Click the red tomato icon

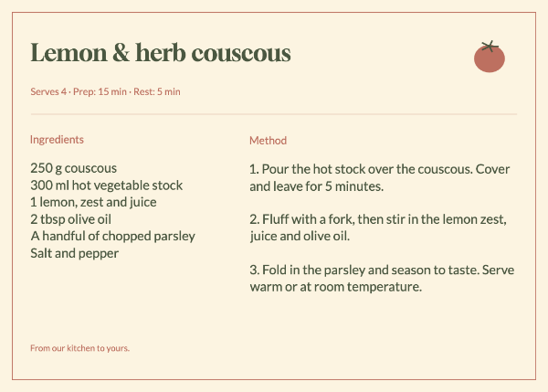pyautogui.click(x=490, y=57)
